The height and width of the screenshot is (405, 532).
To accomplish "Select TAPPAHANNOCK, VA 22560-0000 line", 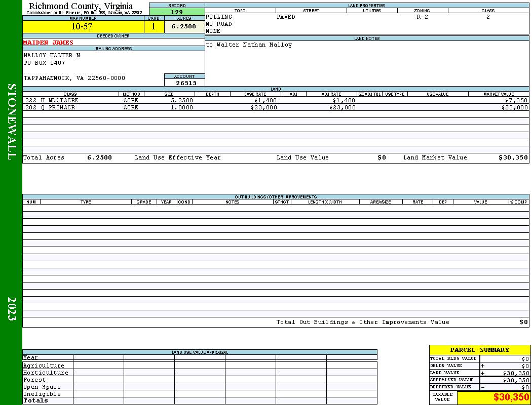I will click(74, 78).
